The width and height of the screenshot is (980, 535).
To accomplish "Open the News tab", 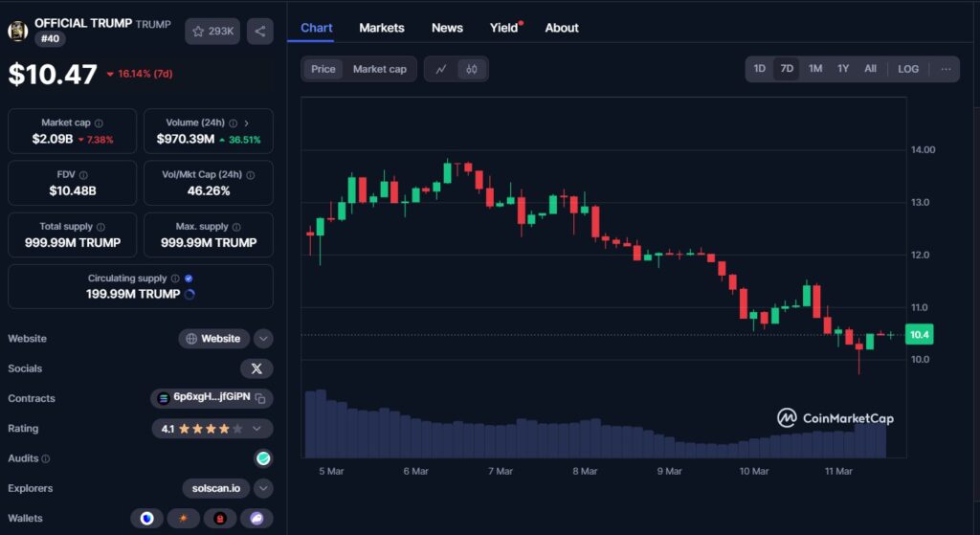I will coord(447,28).
